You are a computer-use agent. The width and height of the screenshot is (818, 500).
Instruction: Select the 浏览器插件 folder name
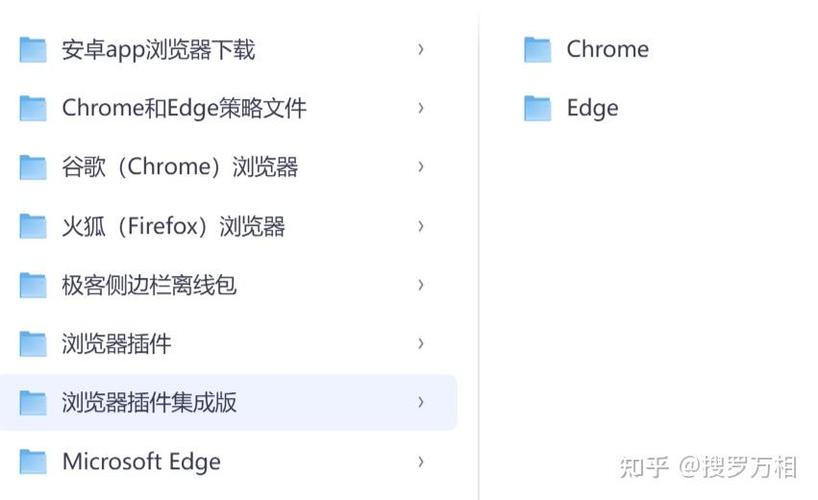[x=116, y=344]
